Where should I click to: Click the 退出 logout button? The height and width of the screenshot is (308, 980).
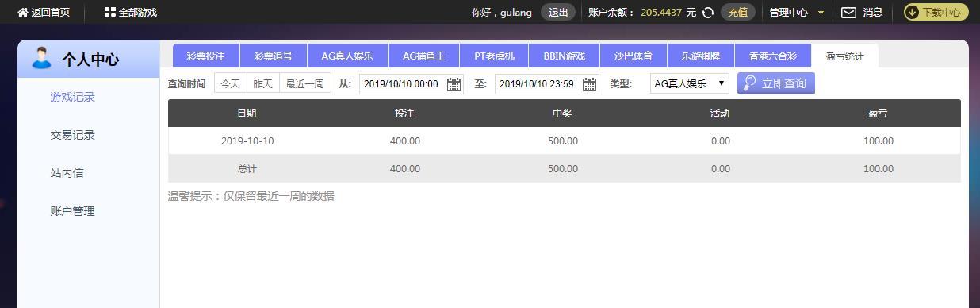558,13
